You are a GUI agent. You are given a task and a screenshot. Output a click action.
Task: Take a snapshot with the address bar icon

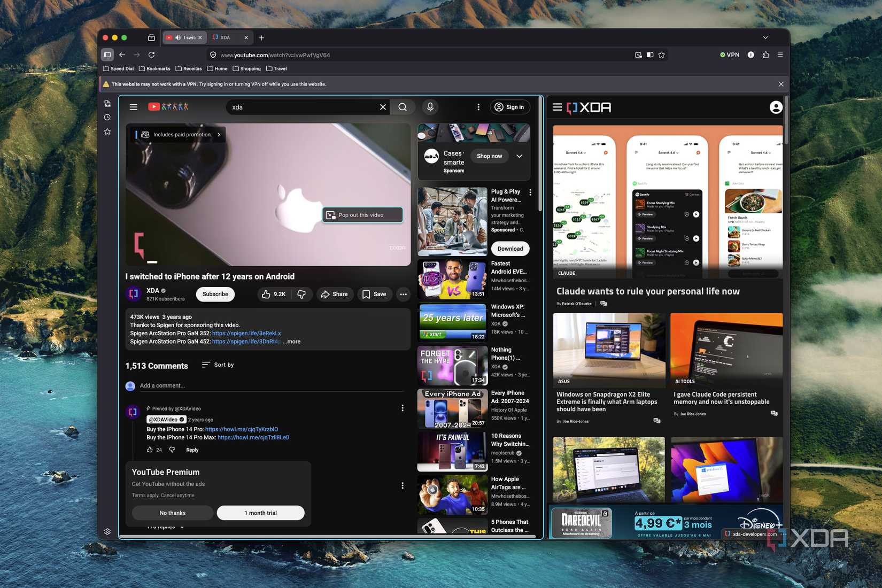[638, 55]
